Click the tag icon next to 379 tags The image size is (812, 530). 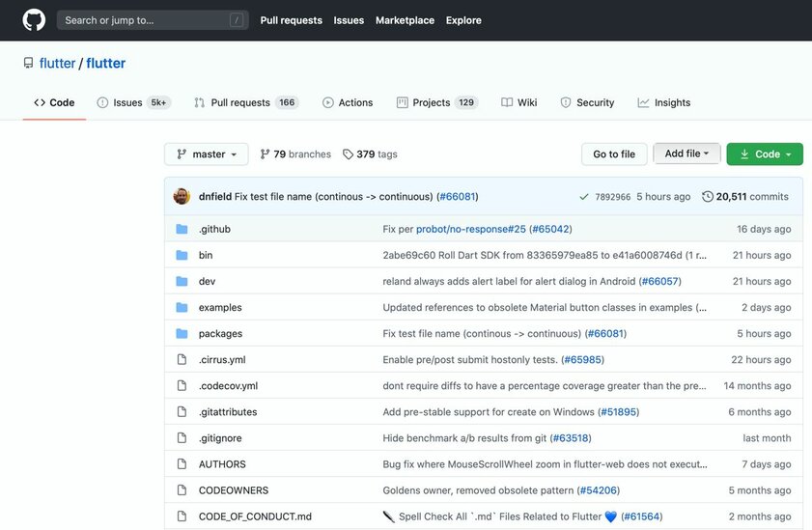(348, 154)
